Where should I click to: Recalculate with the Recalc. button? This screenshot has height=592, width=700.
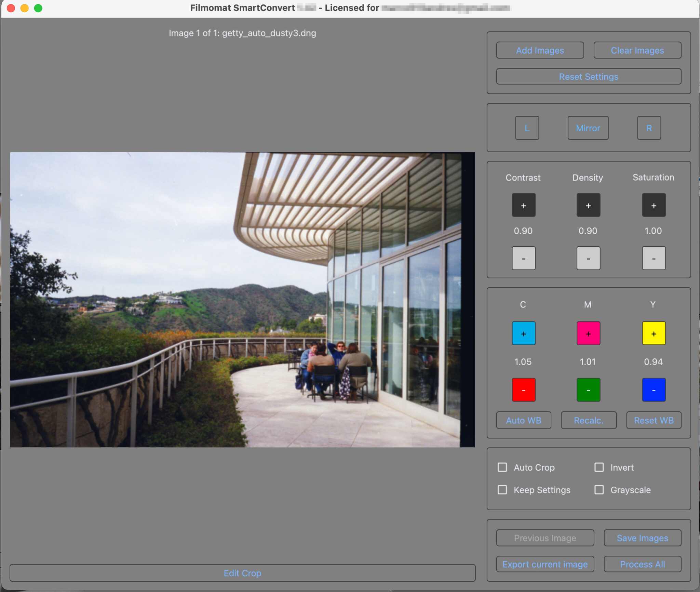coord(588,420)
